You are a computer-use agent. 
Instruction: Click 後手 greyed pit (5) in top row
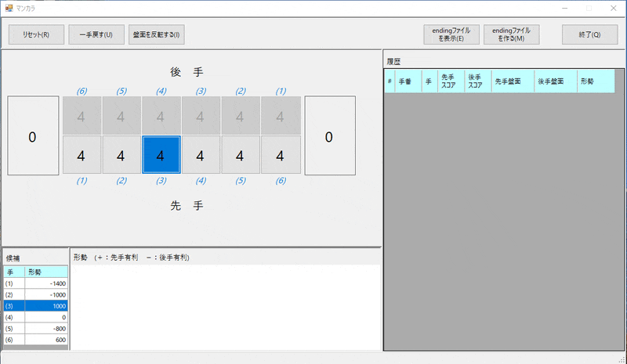pos(121,116)
